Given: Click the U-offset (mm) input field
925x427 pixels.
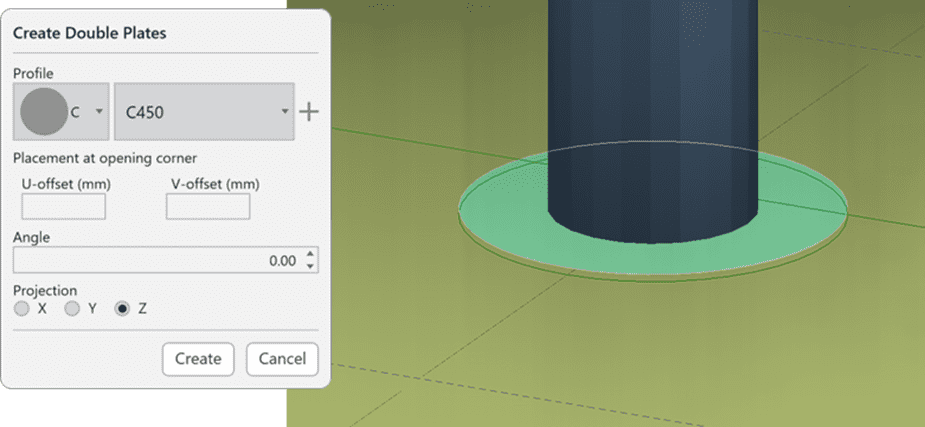Looking at the screenshot, I should pyautogui.click(x=64, y=206).
